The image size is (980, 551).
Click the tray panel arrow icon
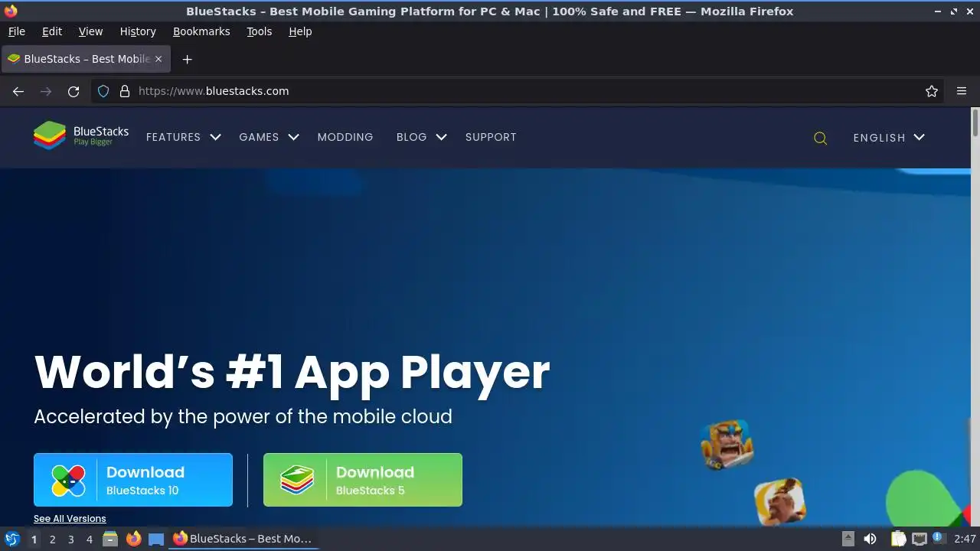[848, 539]
